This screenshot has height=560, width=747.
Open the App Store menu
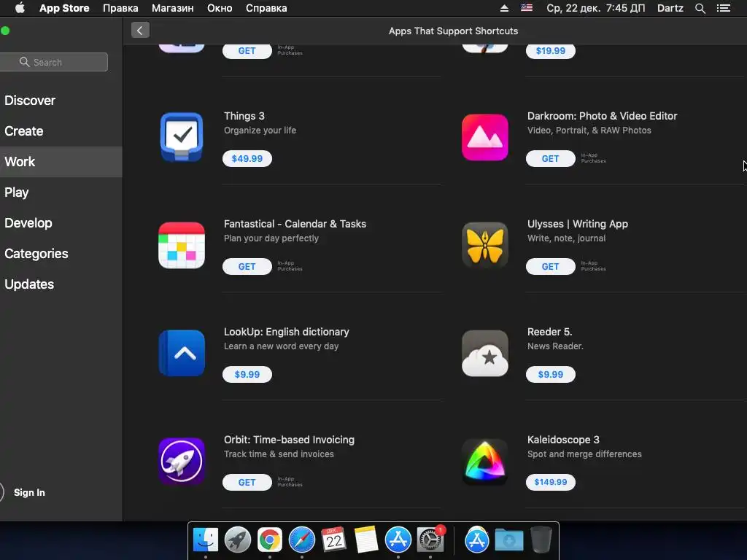[x=64, y=8]
